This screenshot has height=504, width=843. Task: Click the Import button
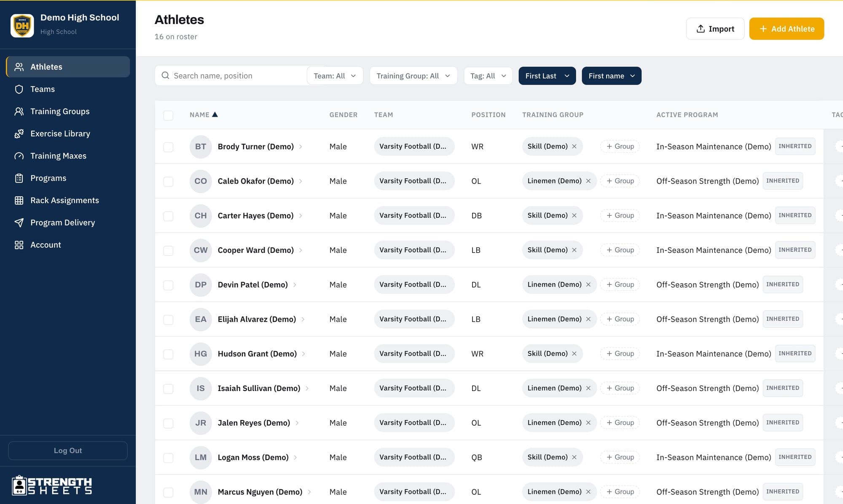click(x=715, y=29)
